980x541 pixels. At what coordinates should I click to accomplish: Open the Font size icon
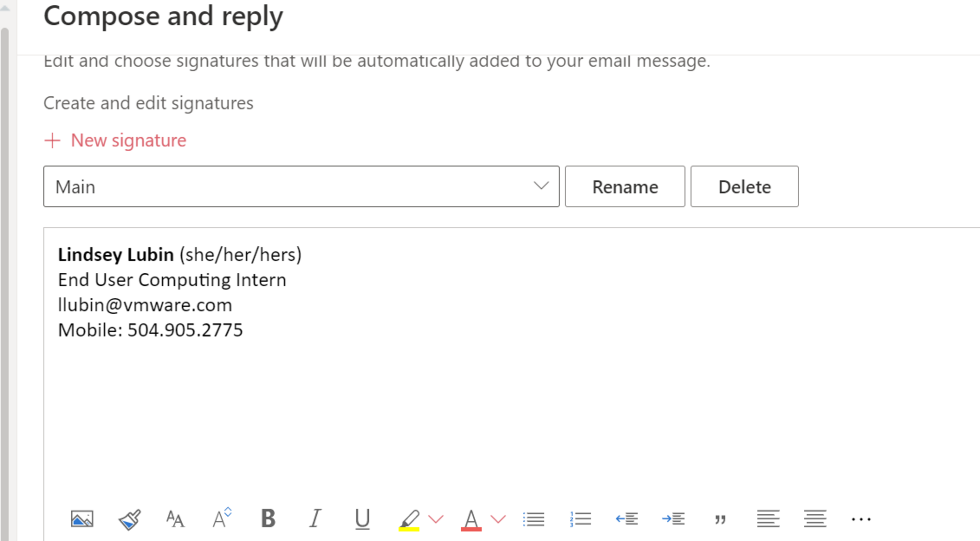coord(175,519)
